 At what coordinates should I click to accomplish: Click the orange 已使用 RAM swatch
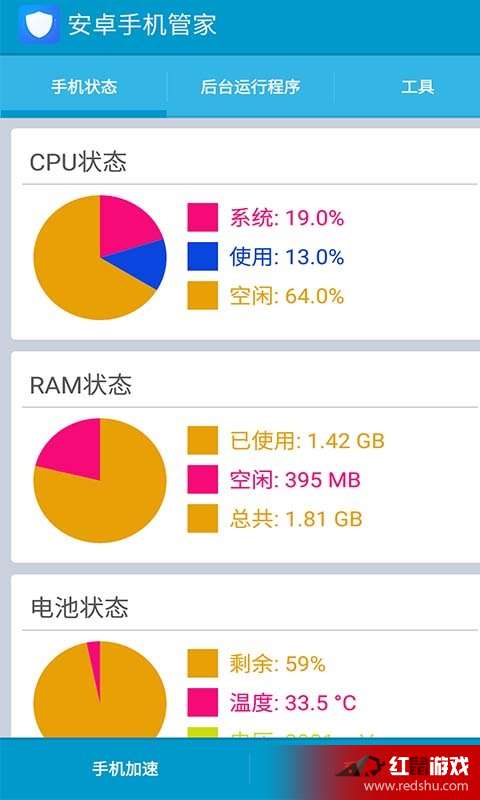pyautogui.click(x=203, y=440)
